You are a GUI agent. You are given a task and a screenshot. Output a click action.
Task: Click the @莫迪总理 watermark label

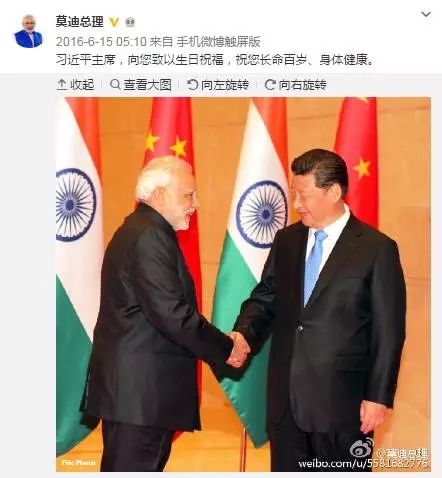coord(402,453)
